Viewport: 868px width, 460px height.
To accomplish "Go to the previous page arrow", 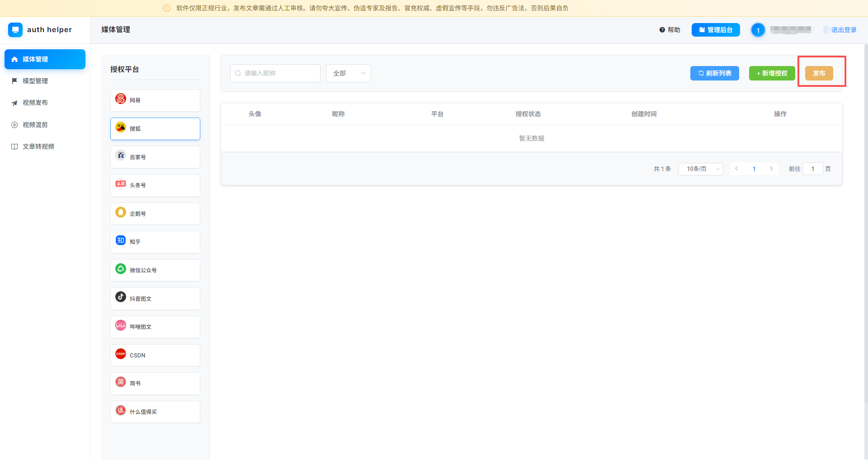I will tap(736, 169).
